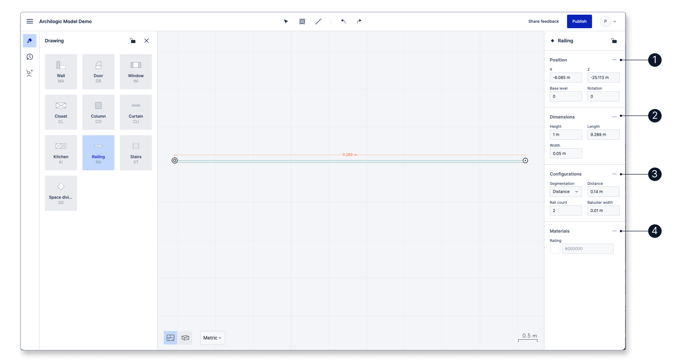Click the Publish button
688x362 pixels.
579,21
